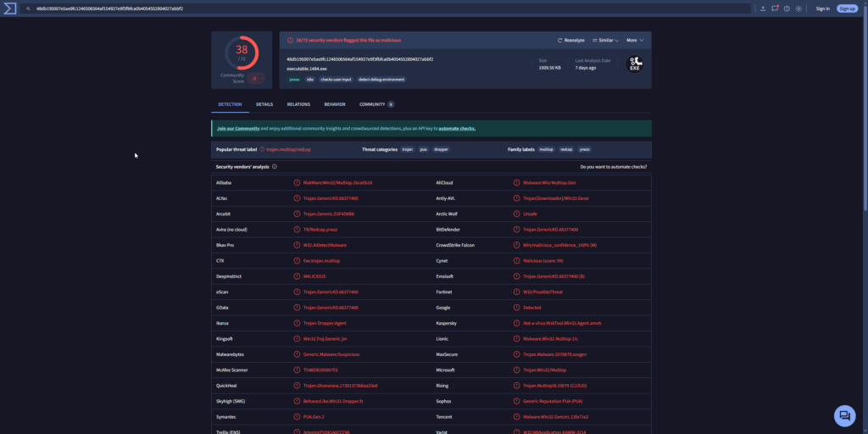Click the hash search input field
Image resolution: width=868 pixels, height=434 pixels.
(x=387, y=8)
